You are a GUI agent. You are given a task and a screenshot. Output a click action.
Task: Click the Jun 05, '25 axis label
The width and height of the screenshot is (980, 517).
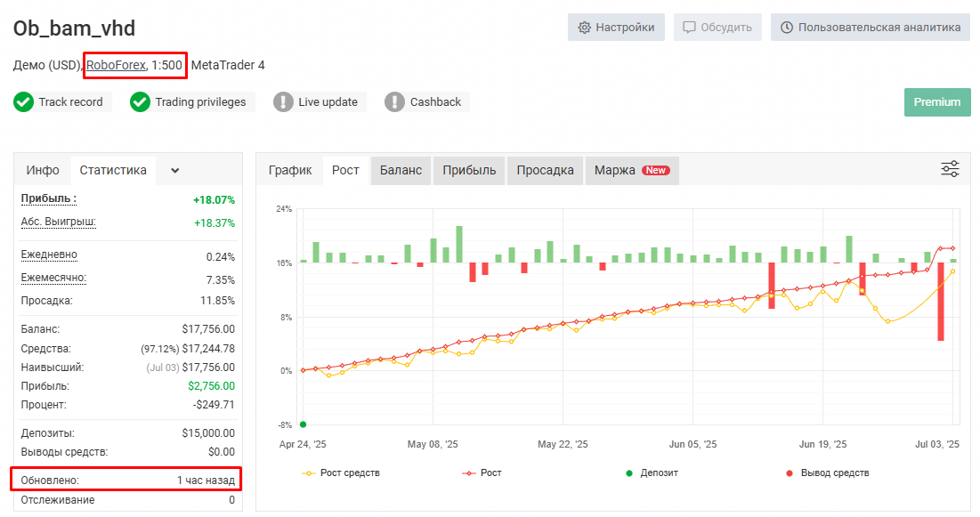click(692, 445)
